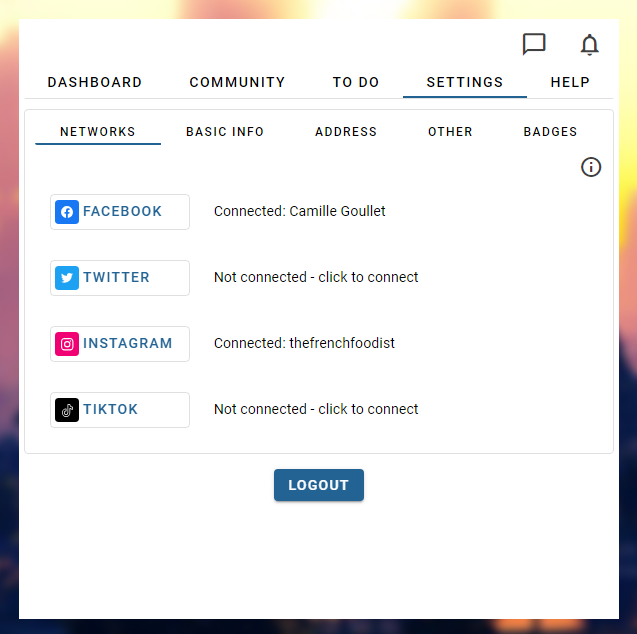The width and height of the screenshot is (637, 634).
Task: Click Twitter's 'Not connected - click to connect' text
Action: click(316, 277)
